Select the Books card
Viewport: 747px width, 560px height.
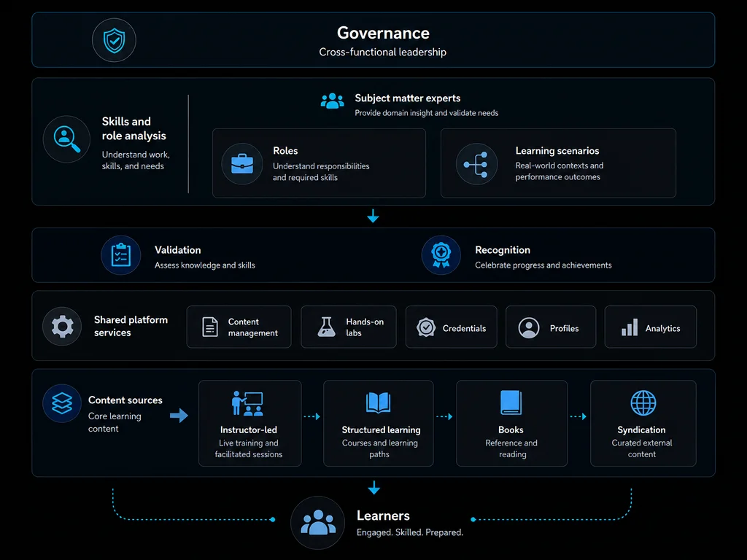point(511,424)
